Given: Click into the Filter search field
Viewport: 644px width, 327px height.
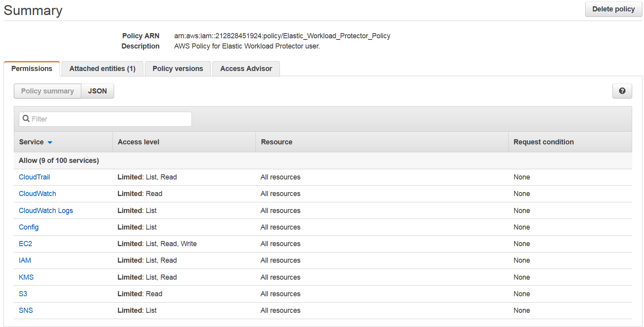Looking at the screenshot, I should (111, 119).
